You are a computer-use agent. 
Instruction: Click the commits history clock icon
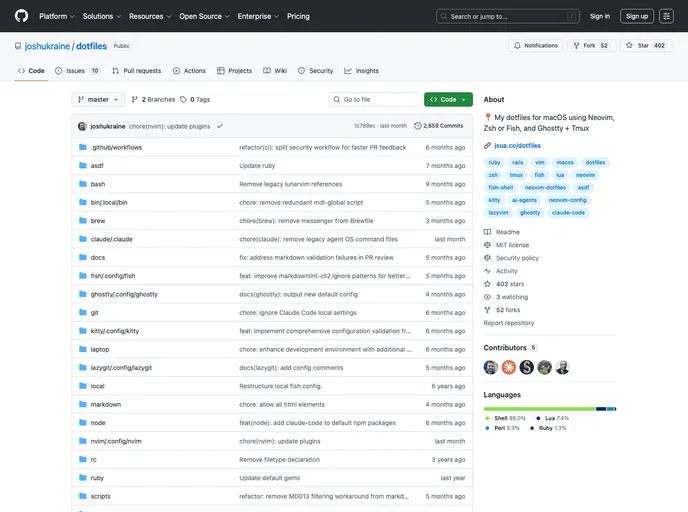pos(417,126)
